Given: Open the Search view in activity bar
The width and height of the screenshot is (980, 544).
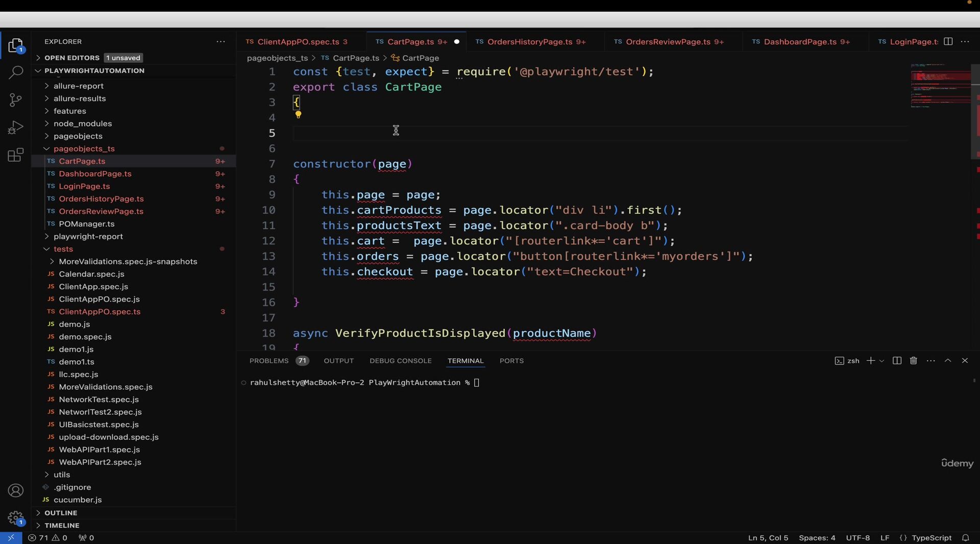Looking at the screenshot, I should point(16,72).
